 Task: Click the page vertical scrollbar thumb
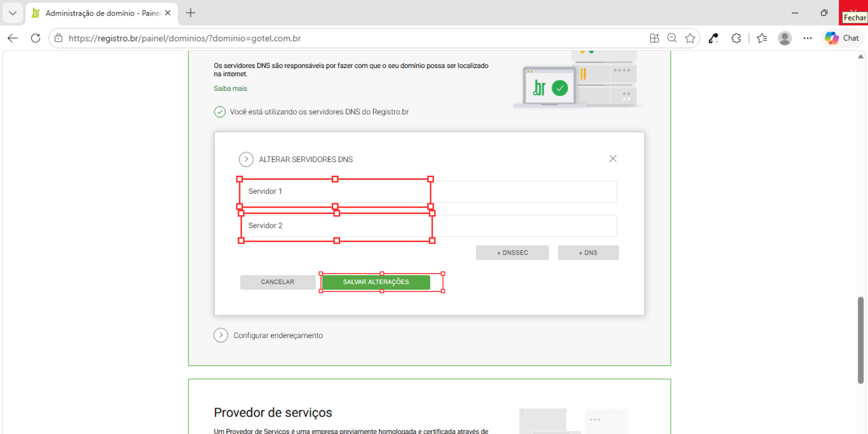pos(860,340)
